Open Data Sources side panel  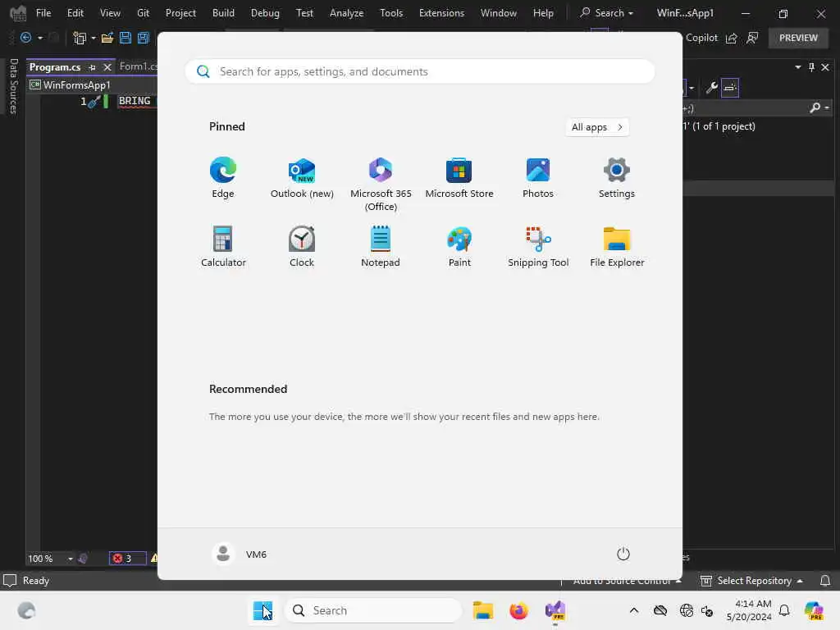[x=13, y=86]
